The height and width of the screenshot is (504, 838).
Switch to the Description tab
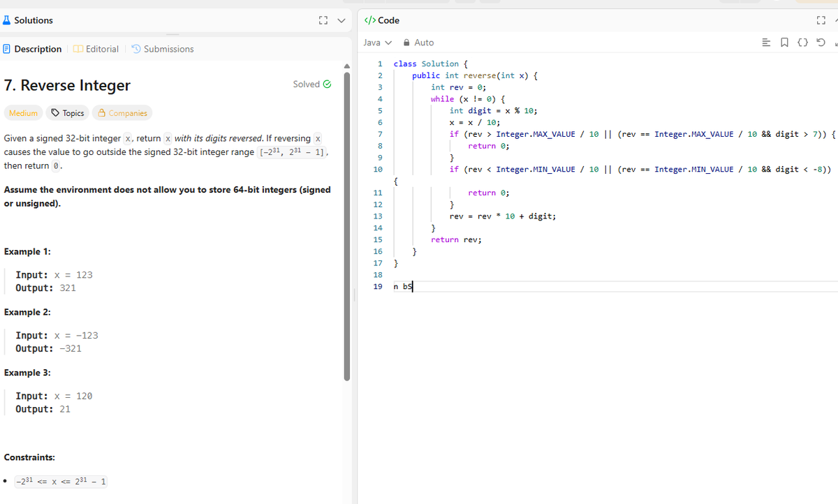click(x=31, y=49)
